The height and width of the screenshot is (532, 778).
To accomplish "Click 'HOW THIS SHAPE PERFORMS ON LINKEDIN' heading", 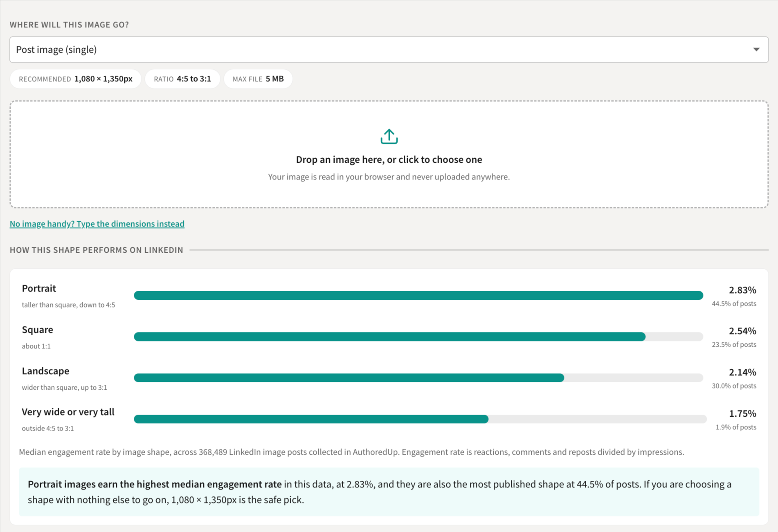I will coord(97,250).
